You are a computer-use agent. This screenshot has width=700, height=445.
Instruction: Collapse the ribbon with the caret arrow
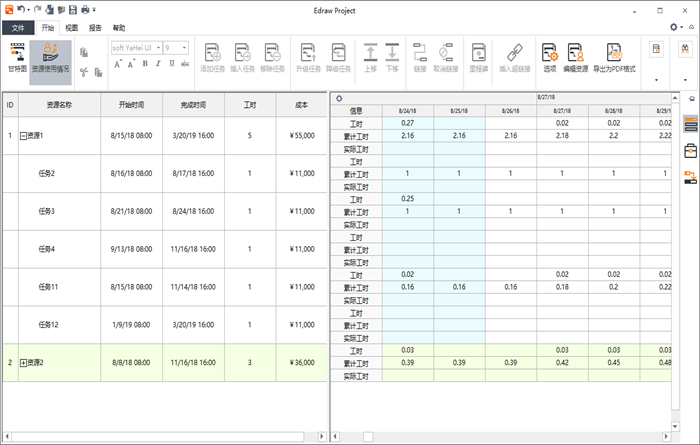tap(691, 27)
